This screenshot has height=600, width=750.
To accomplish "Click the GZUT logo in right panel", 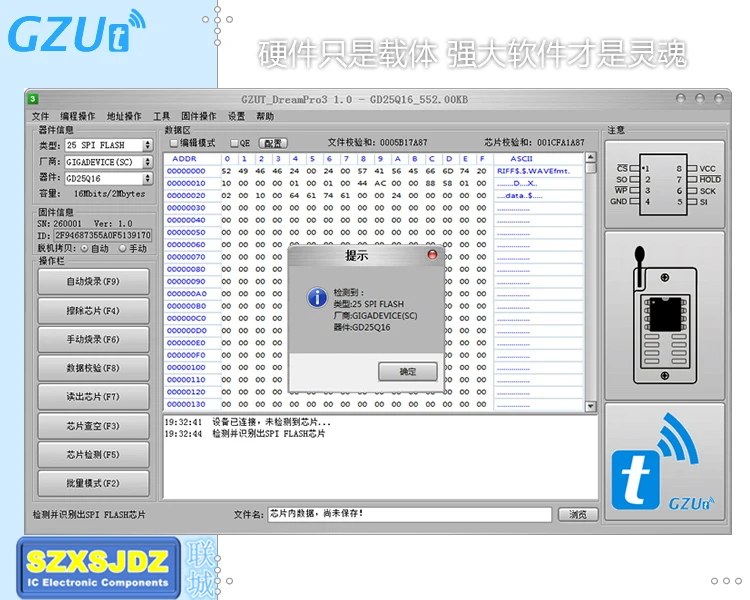I will tap(664, 462).
